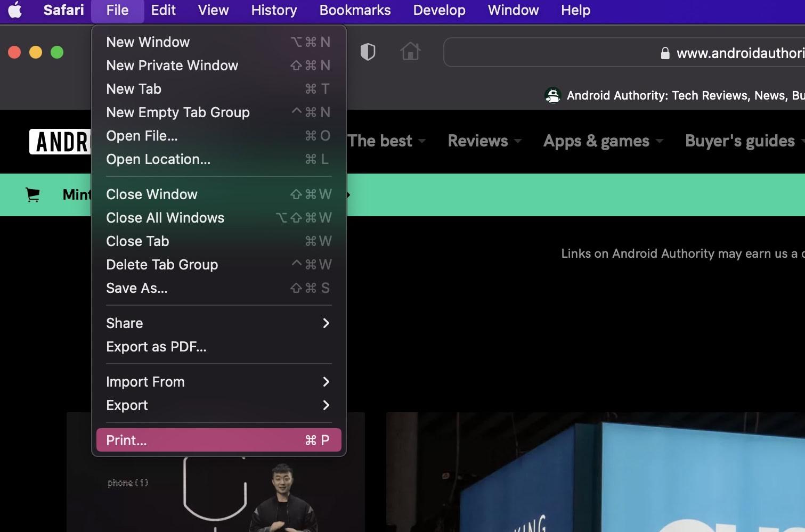The height and width of the screenshot is (532, 805).
Task: Choose New Tab from File menu
Action: click(218, 89)
